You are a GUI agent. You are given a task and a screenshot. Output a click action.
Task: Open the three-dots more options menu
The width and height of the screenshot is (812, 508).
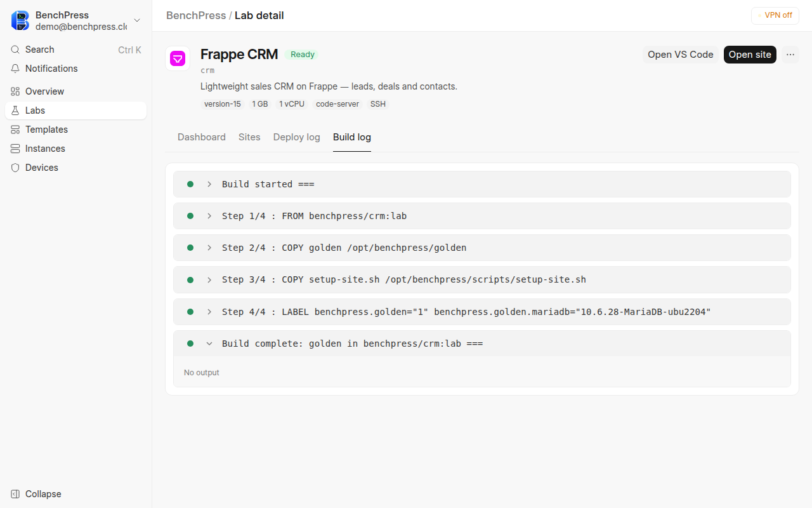(x=790, y=55)
